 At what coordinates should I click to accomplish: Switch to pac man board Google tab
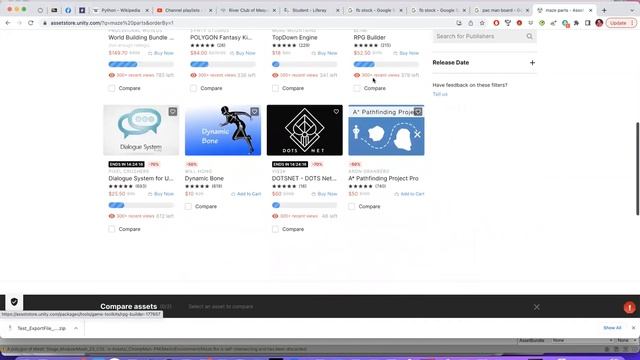click(502, 10)
